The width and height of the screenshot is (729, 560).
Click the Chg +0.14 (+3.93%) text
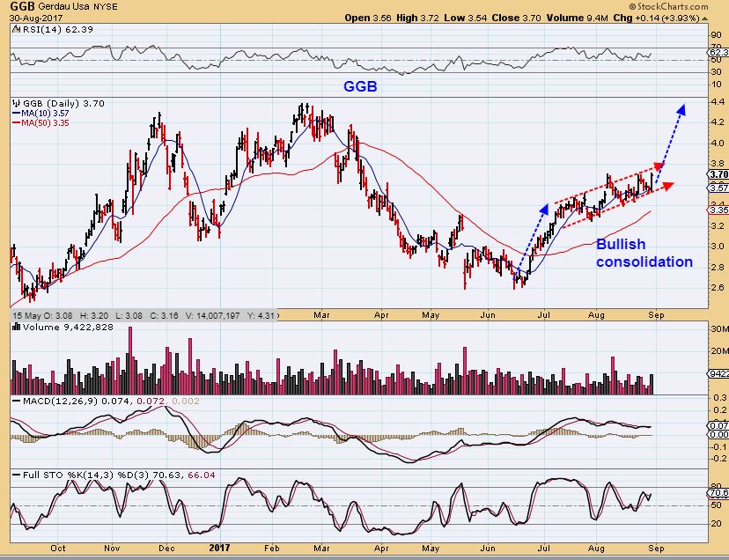pos(656,18)
